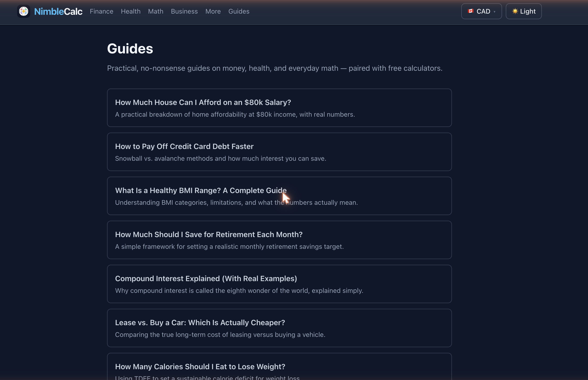Open the Finance menu
The width and height of the screenshot is (588, 380).
[101, 11]
